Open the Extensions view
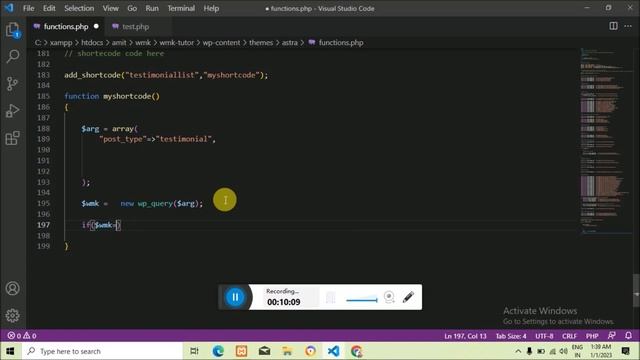The width and height of the screenshot is (640, 360). coord(12,138)
